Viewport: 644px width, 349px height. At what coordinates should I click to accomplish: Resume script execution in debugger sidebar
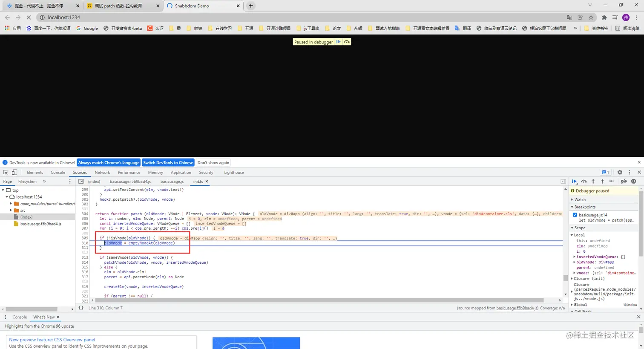(x=575, y=182)
